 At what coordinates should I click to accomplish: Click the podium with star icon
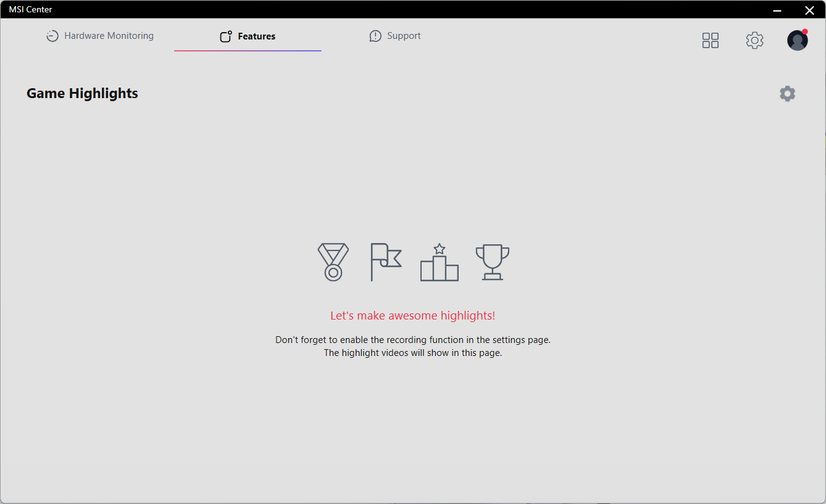(x=440, y=262)
